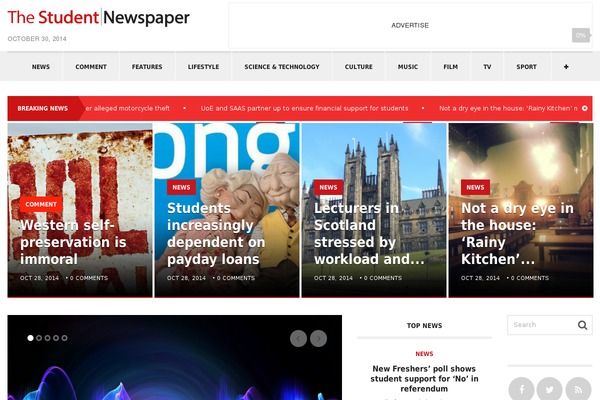Go to next slide arrow
Image resolution: width=600 pixels, height=400 pixels.
click(318, 338)
